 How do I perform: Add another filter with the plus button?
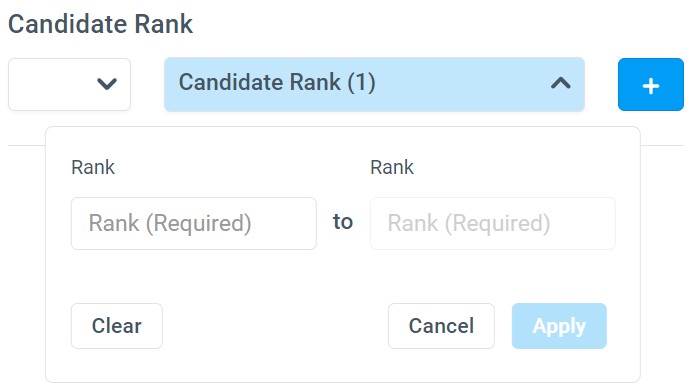650,84
